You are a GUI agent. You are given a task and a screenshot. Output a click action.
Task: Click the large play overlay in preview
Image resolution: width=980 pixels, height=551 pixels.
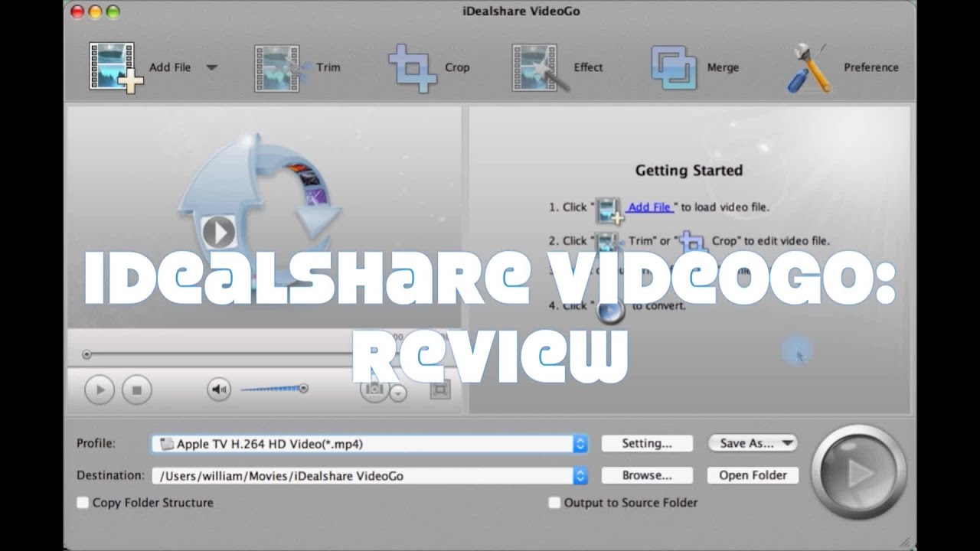pos(219,232)
